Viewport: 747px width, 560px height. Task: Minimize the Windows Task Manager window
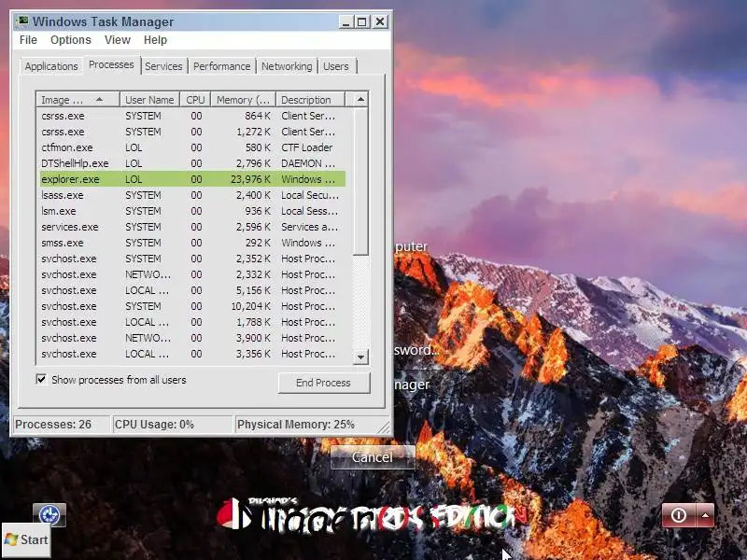[x=345, y=21]
